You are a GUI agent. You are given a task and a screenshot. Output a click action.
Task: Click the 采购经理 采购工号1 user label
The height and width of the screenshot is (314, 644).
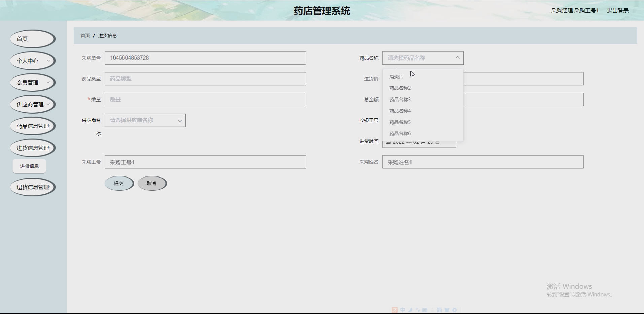575,11
